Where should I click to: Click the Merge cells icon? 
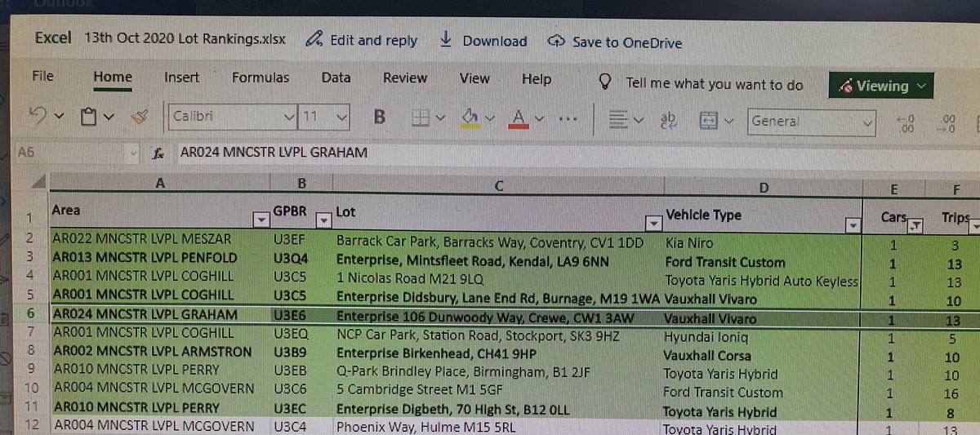point(708,121)
